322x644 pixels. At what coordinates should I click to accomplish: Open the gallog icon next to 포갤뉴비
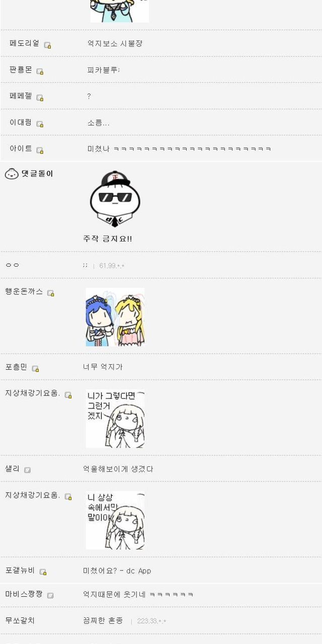click(x=43, y=572)
